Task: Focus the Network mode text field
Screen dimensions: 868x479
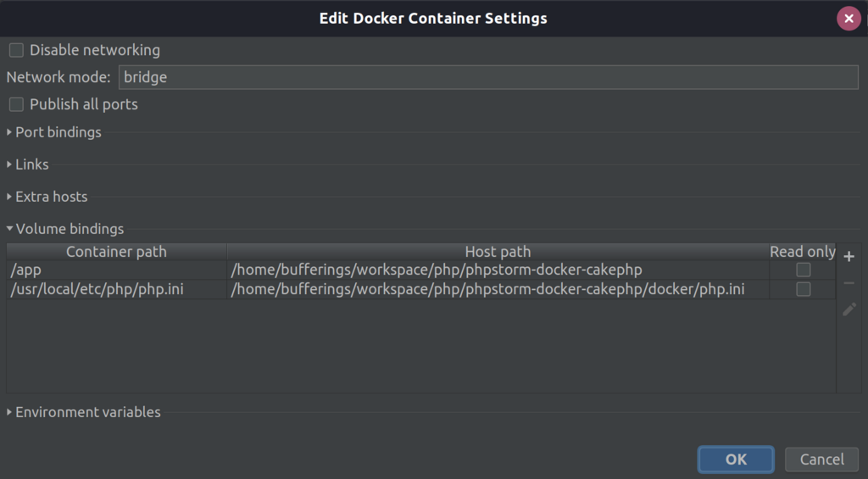Action: [488, 77]
